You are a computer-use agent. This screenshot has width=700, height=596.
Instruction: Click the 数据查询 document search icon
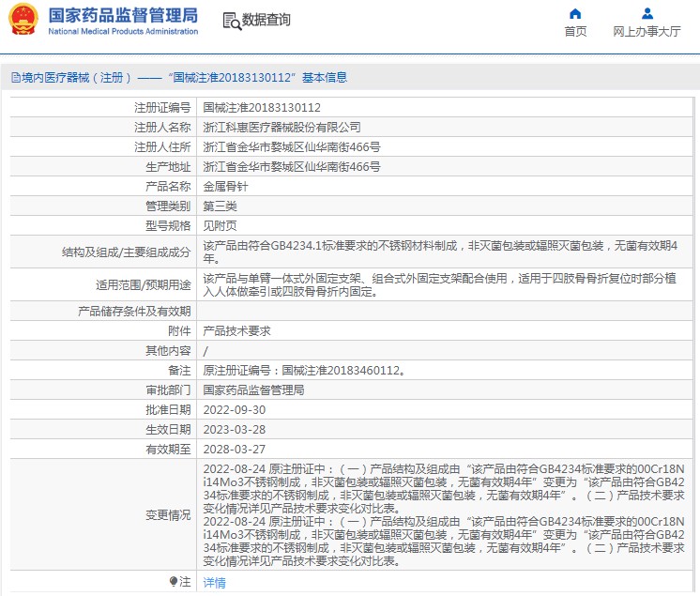click(231, 21)
